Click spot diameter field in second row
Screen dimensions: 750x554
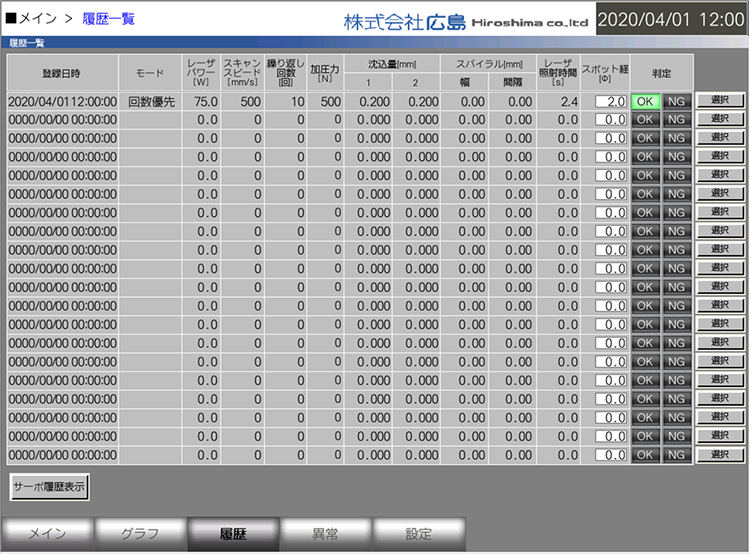coord(611,120)
